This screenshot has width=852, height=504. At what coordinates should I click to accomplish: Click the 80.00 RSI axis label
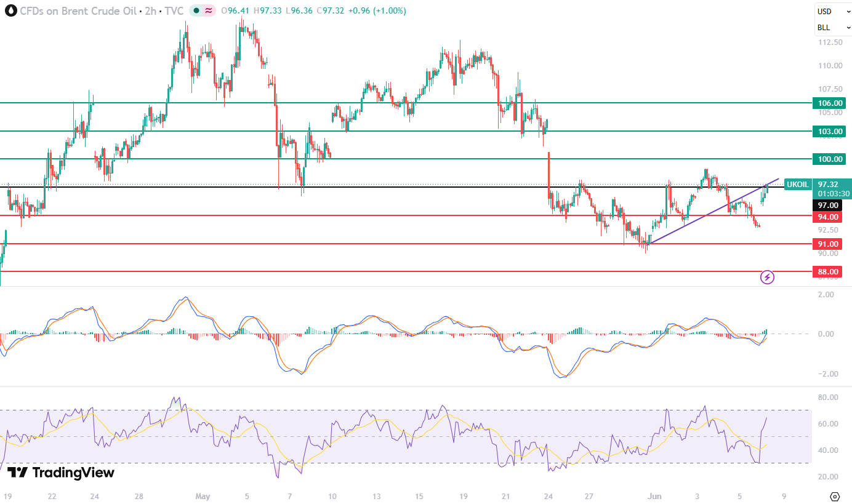tap(827, 398)
